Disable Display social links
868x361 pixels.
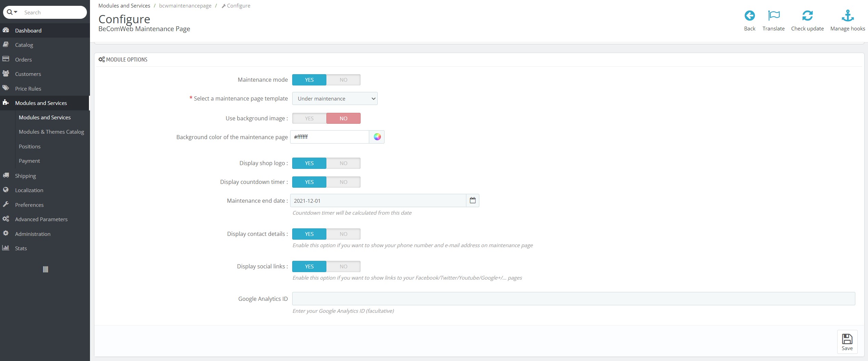[343, 266]
